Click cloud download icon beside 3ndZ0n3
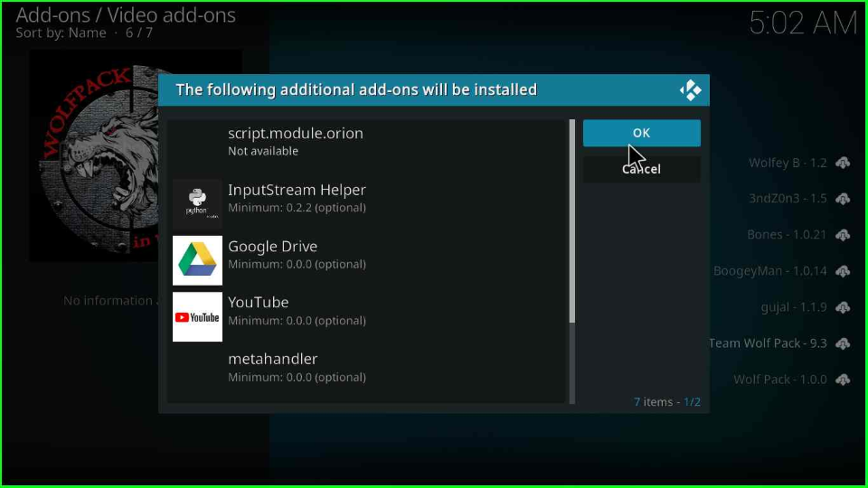Image resolution: width=868 pixels, height=488 pixels. pos(843,199)
